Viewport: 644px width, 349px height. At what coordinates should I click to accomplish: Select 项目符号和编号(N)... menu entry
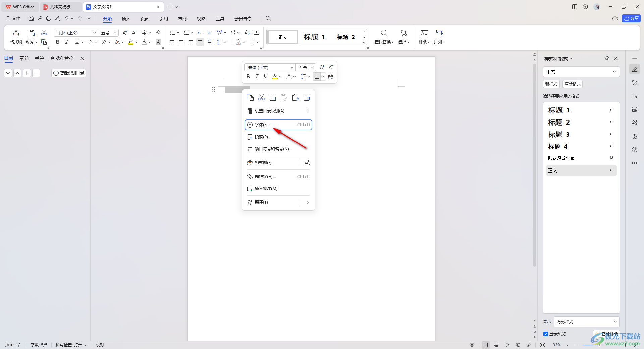pos(278,149)
